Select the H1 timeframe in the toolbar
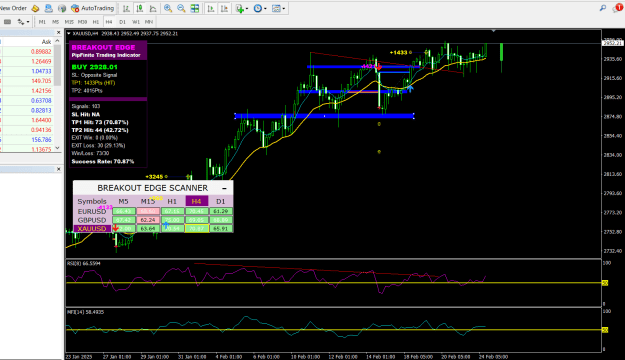Viewport: 625px width, 360px height. coord(96,22)
